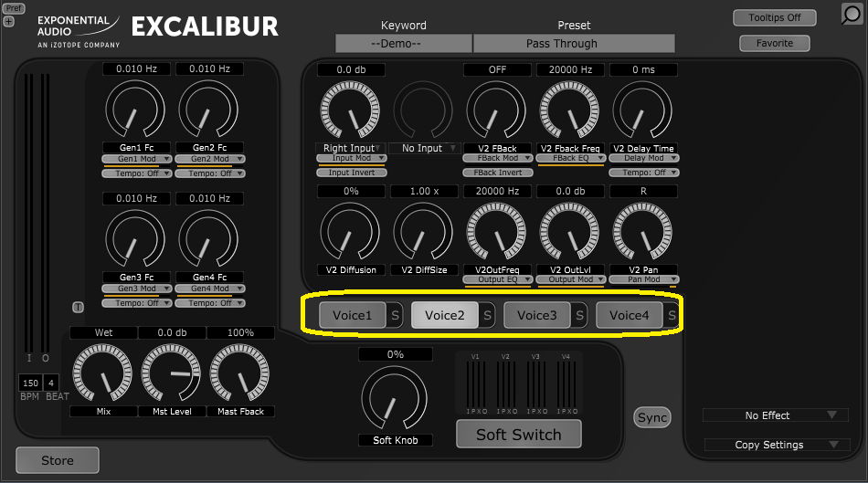The image size is (868, 483).
Task: Click the Gen3 Fc knob
Action: pyautogui.click(x=135, y=239)
